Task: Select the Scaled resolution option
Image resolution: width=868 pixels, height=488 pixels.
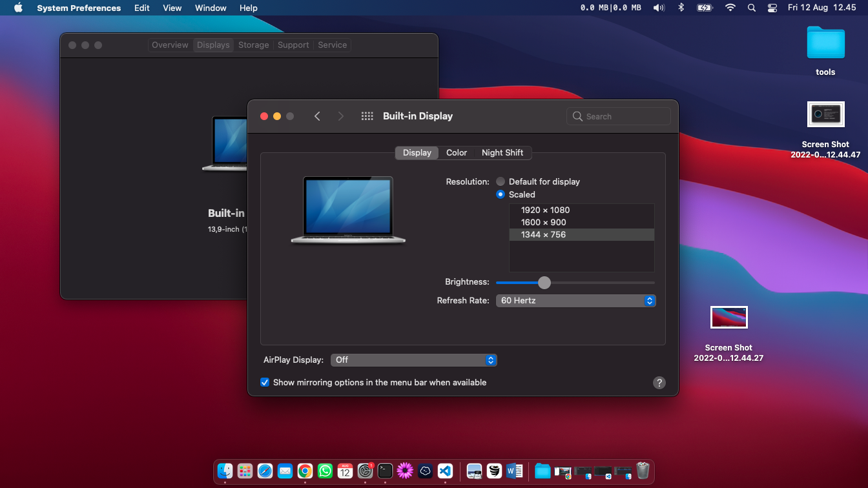Action: [x=501, y=194]
